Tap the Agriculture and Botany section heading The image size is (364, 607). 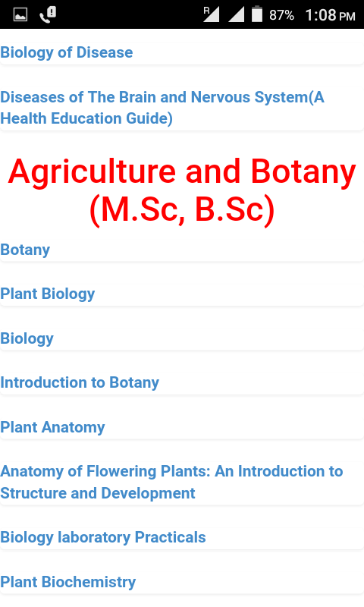pyautogui.click(x=182, y=190)
